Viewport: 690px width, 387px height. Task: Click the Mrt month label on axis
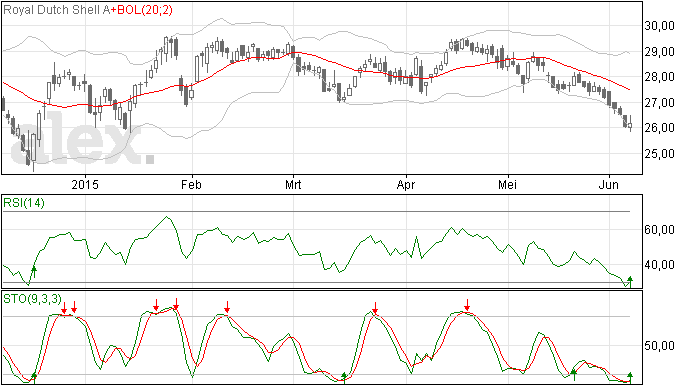pyautogui.click(x=294, y=184)
